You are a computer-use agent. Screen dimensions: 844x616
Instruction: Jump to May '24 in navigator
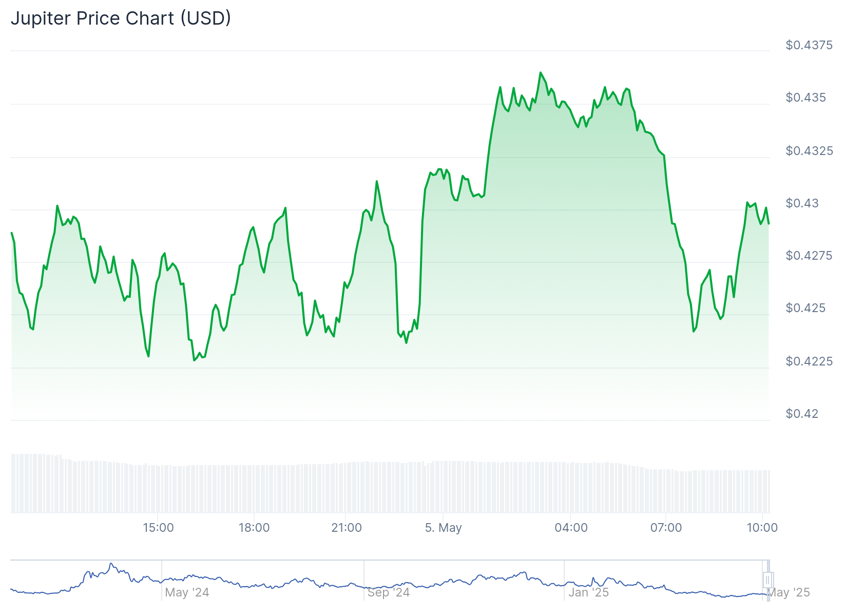tap(187, 592)
